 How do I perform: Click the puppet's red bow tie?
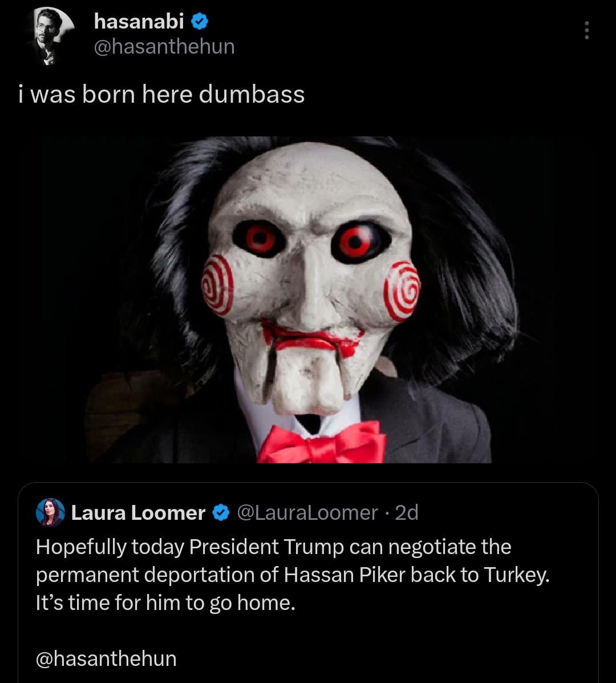coord(323,443)
